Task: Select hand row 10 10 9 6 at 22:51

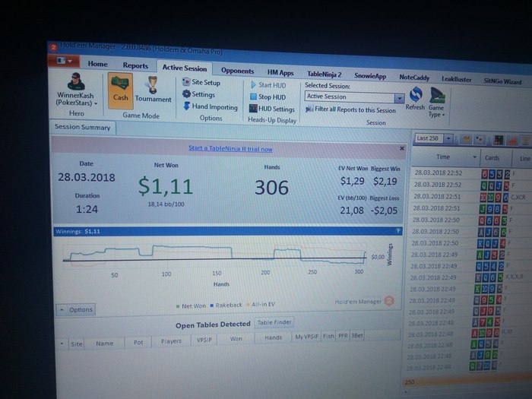Action: pyautogui.click(x=472, y=197)
